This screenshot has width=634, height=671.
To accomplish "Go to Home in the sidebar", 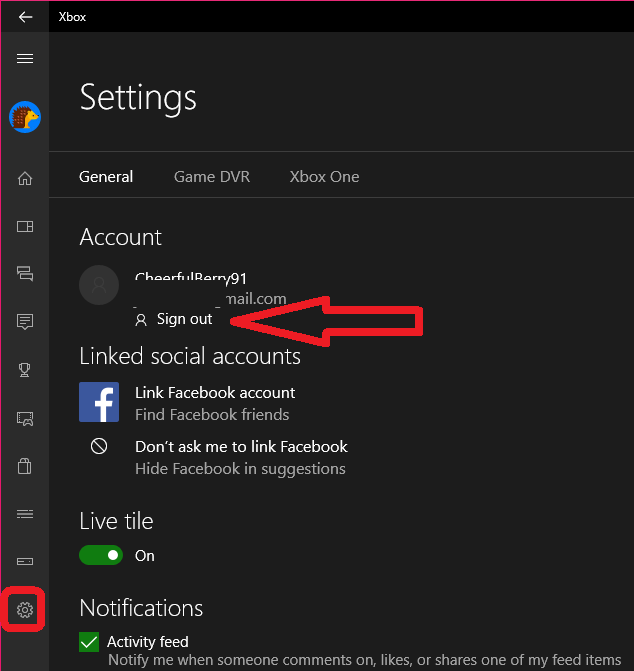I will point(25,178).
